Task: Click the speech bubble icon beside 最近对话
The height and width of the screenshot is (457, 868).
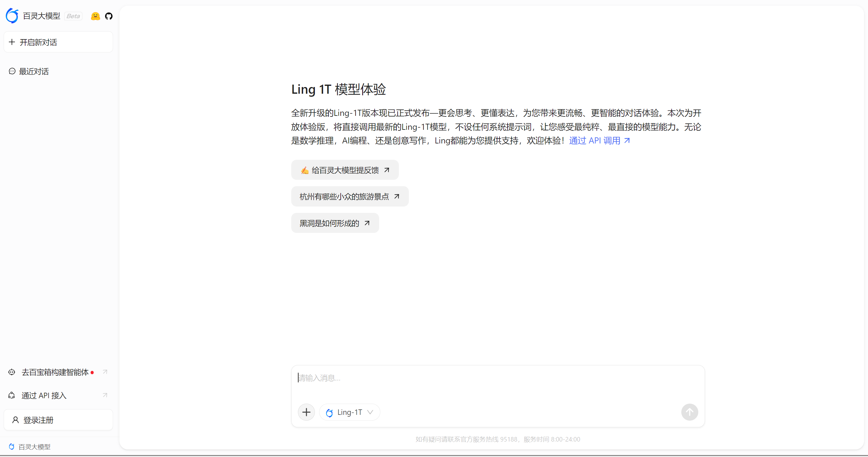Action: 12,71
